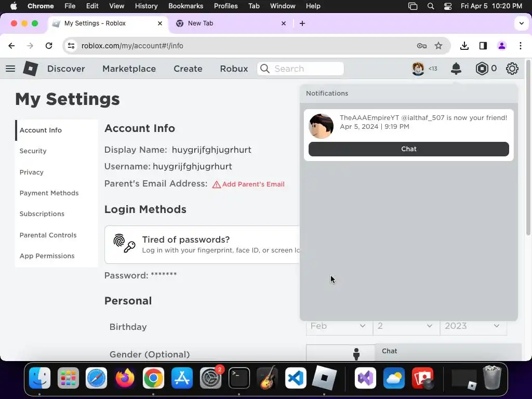Open Trash in the dock
Image resolution: width=532 pixels, height=399 pixels.
pyautogui.click(x=492, y=378)
